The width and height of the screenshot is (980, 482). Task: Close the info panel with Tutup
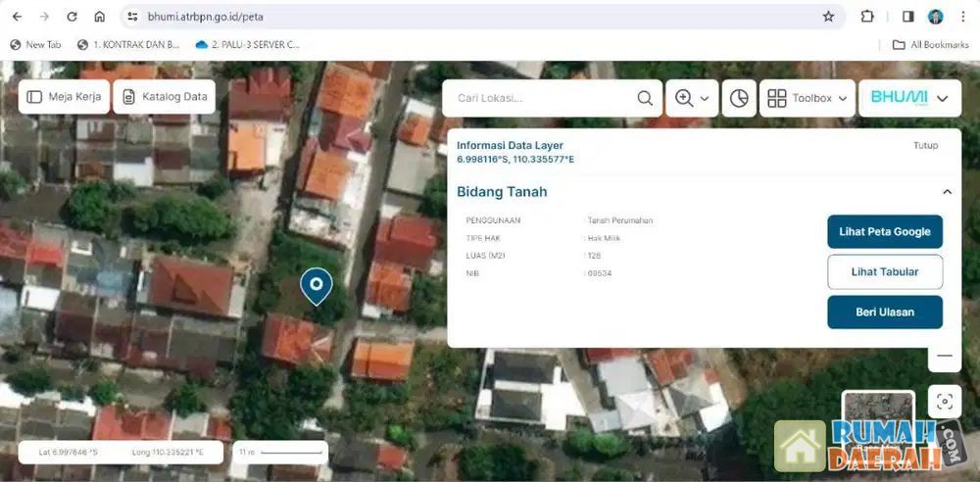pos(925,145)
